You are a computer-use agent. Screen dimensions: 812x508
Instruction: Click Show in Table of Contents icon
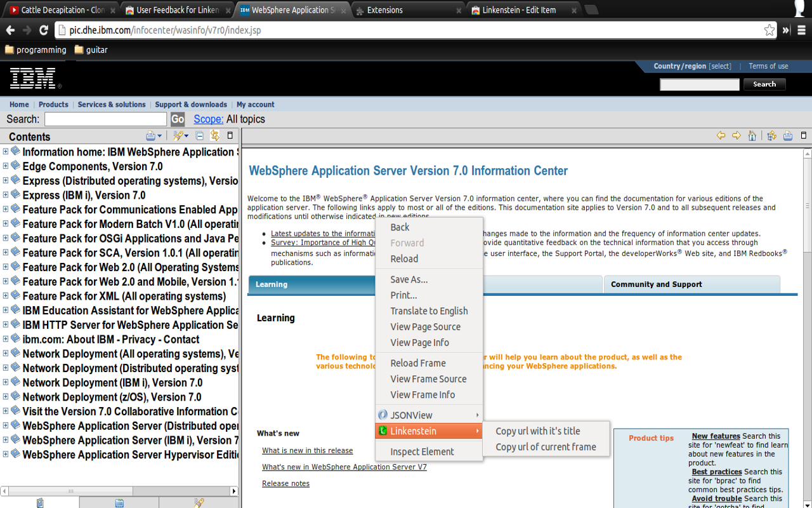[771, 135]
